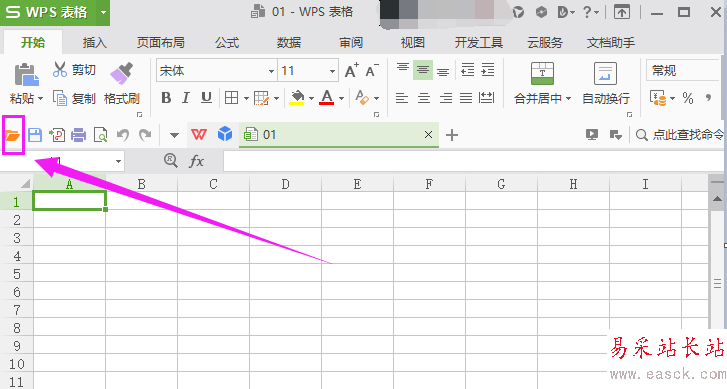Undo the last action
The width and height of the screenshot is (727, 389).
tap(123, 135)
